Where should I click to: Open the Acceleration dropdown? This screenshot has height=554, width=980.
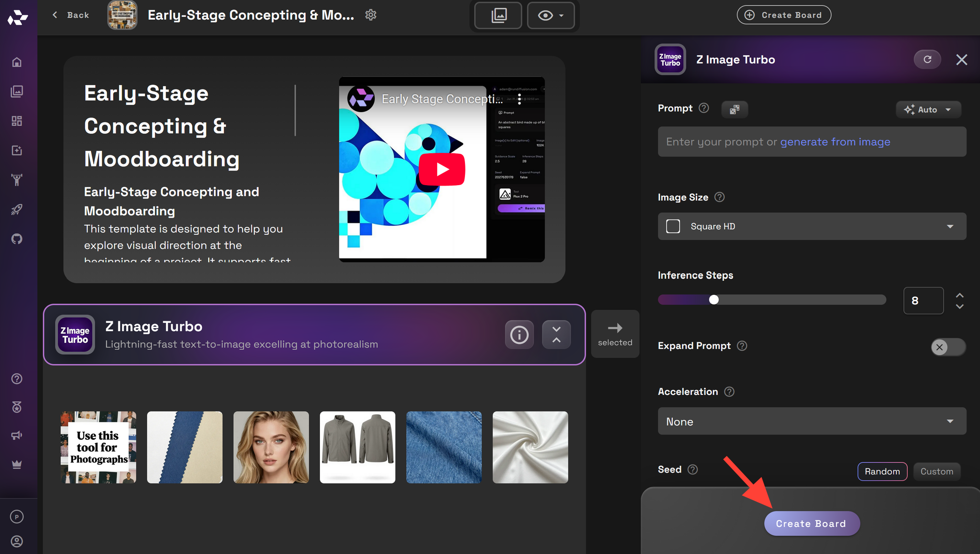click(x=811, y=421)
